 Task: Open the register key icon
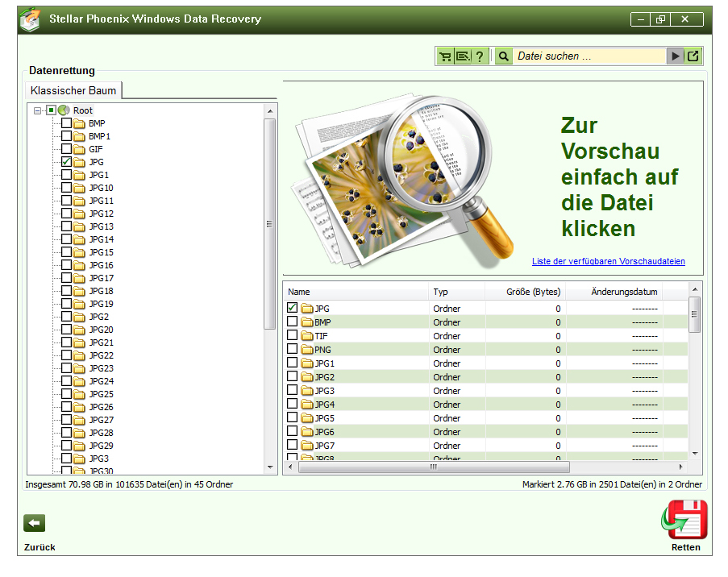point(463,56)
